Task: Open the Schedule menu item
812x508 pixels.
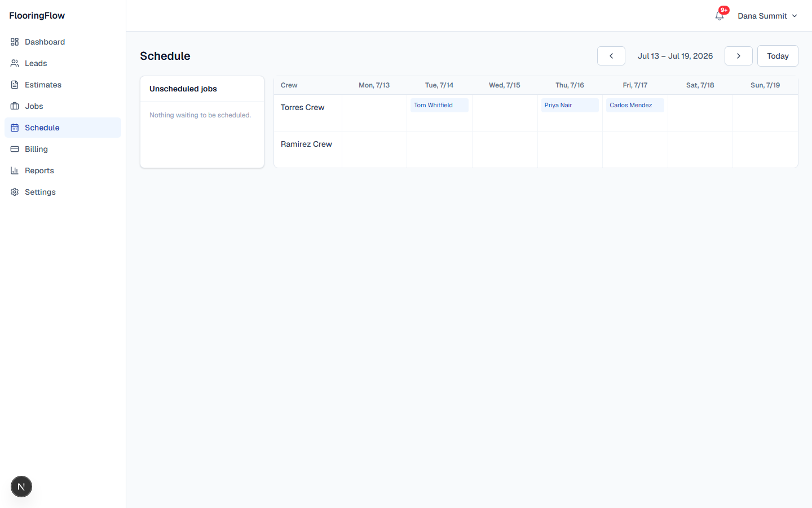Action: [63, 128]
